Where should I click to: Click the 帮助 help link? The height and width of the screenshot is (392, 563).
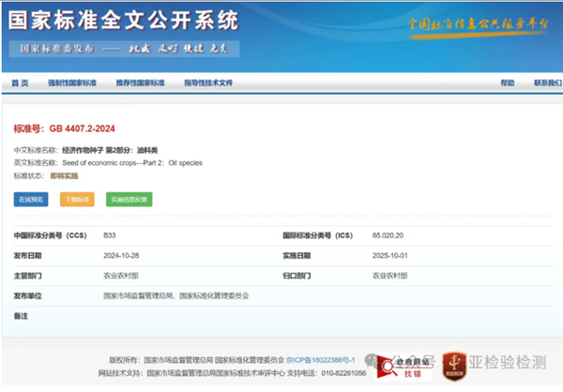[508, 83]
